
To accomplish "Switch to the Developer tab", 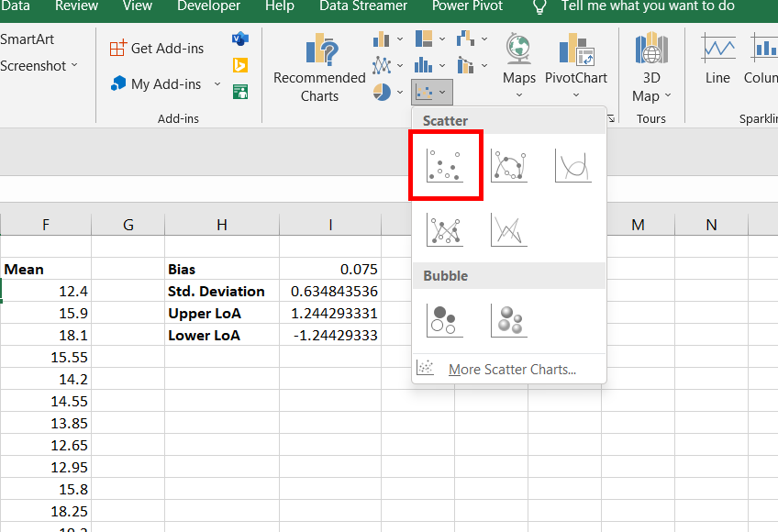I will (x=209, y=6).
